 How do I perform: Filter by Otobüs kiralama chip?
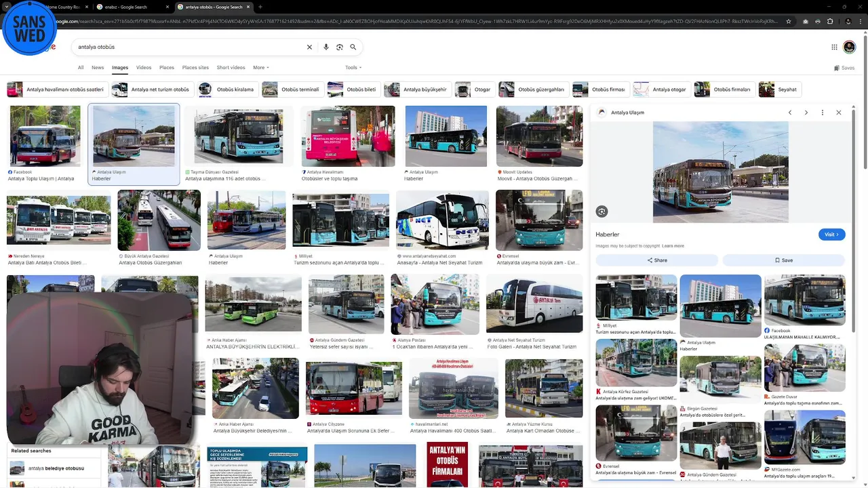click(228, 89)
